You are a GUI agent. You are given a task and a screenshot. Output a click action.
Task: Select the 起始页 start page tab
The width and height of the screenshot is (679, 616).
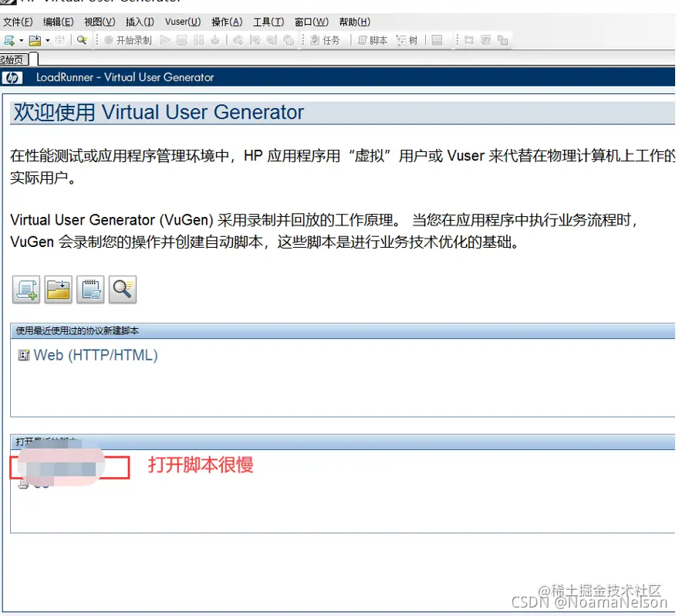click(15, 59)
